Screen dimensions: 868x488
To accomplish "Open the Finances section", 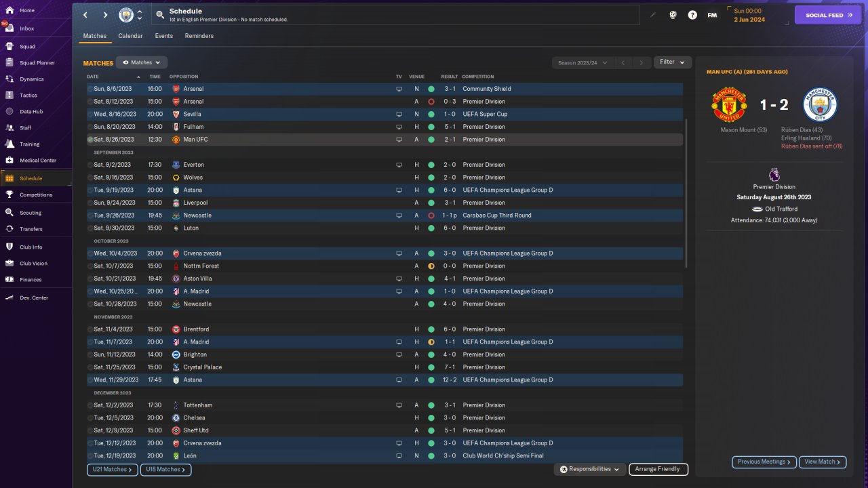I will pyautogui.click(x=31, y=279).
